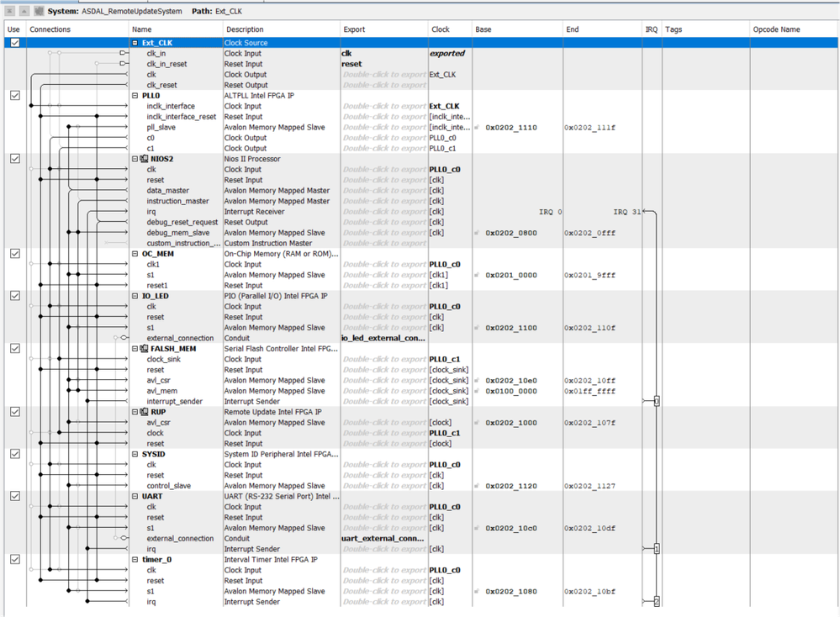Uncheck the Use checkbox for PLL0
This screenshot has height=617, width=840.
pyautogui.click(x=15, y=95)
